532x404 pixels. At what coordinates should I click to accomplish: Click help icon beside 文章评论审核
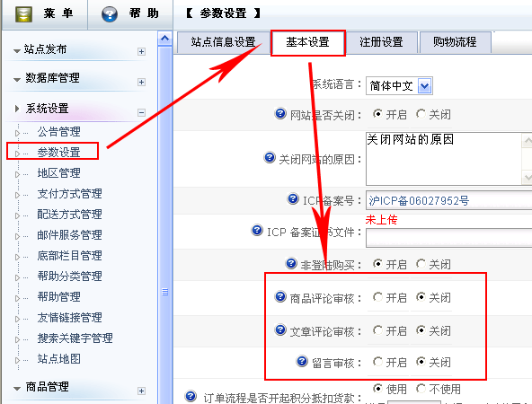[x=280, y=329]
